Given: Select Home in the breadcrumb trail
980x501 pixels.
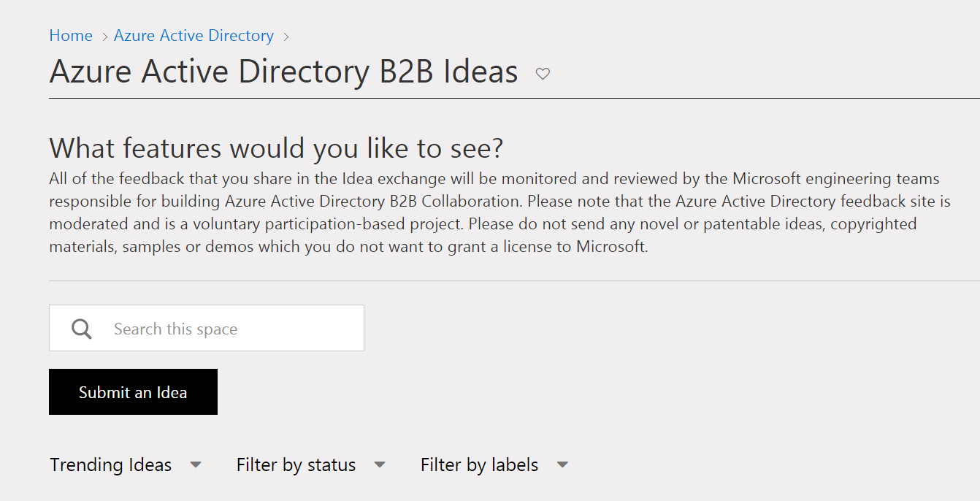Looking at the screenshot, I should click(70, 35).
